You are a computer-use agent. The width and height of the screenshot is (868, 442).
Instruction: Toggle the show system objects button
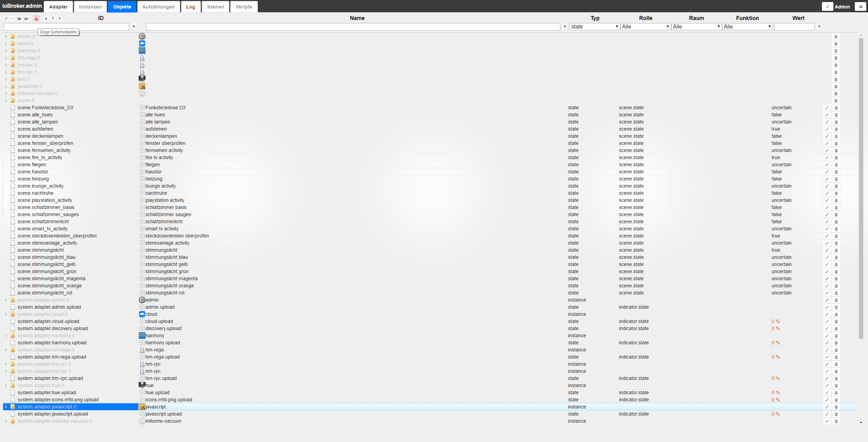(x=36, y=19)
